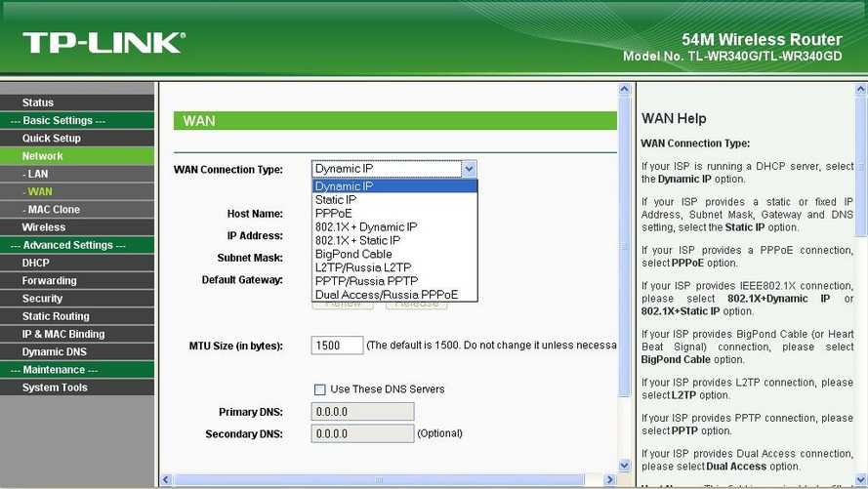Open the Wireless settings menu

[x=44, y=227]
